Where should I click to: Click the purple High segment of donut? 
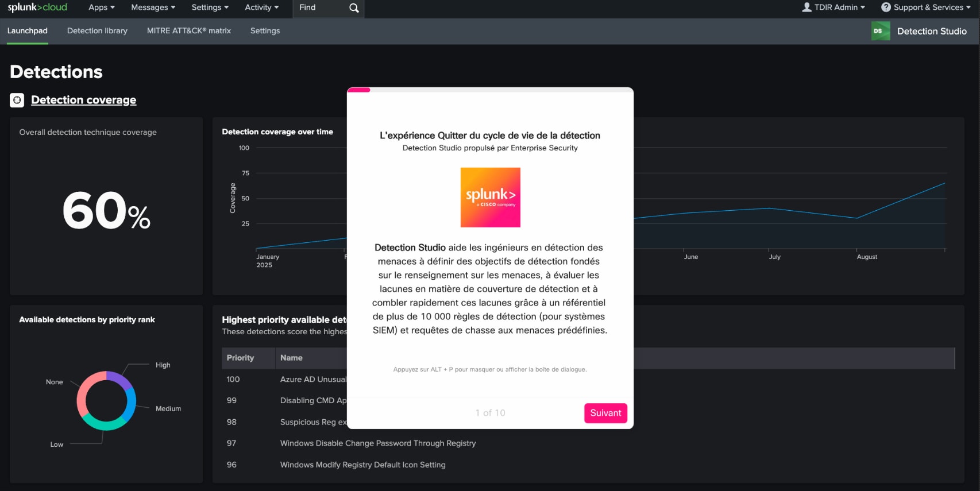(121, 379)
